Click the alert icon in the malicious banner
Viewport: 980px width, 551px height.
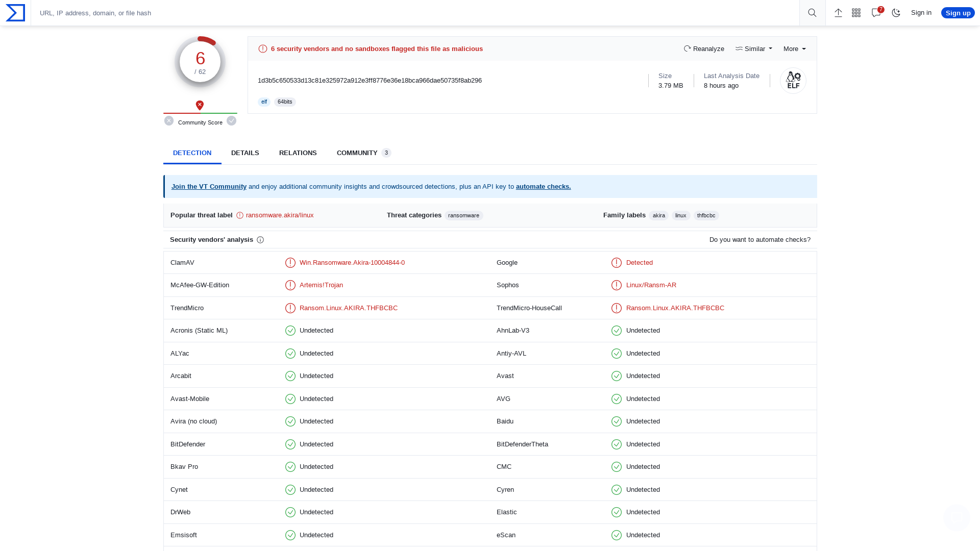point(263,49)
